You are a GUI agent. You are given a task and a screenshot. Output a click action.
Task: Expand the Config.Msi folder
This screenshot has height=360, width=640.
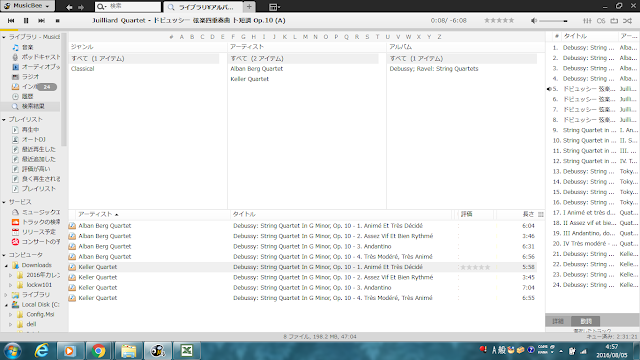pyautogui.click(x=11, y=315)
